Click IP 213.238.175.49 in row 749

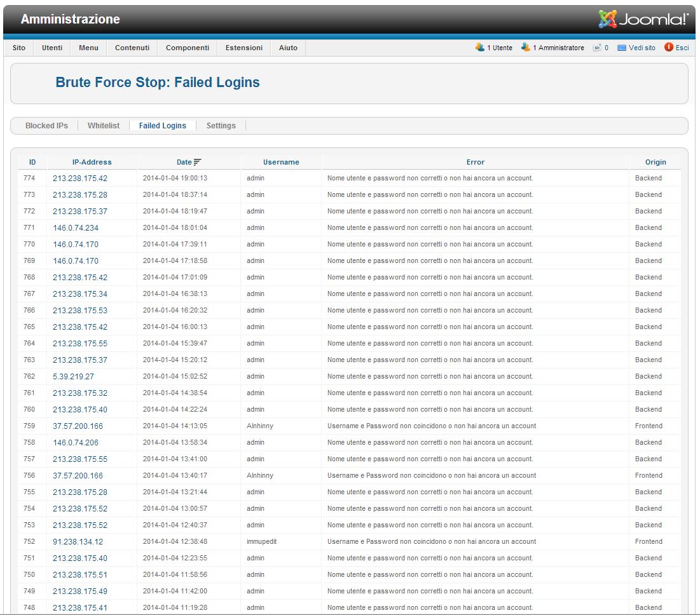(80, 591)
